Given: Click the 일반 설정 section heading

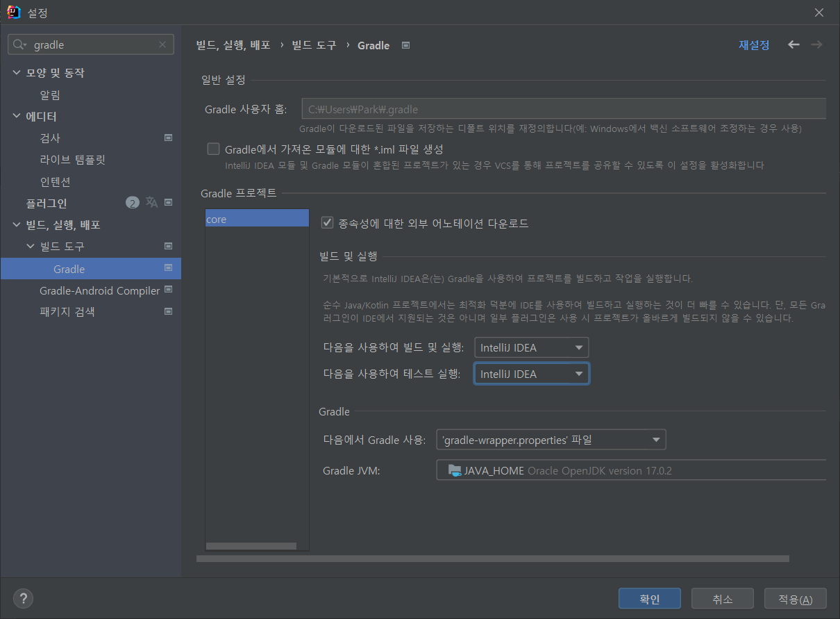Looking at the screenshot, I should point(223,80).
